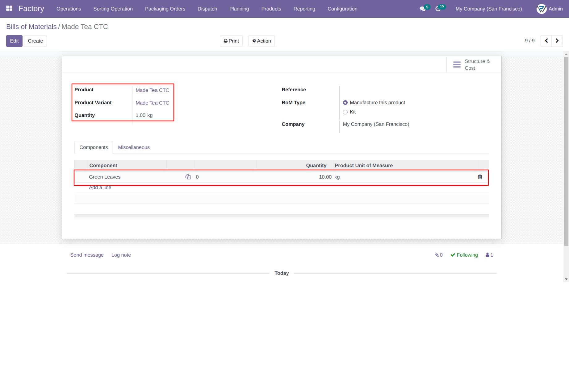
Task: Go to previous record arrow
Action: point(546,41)
